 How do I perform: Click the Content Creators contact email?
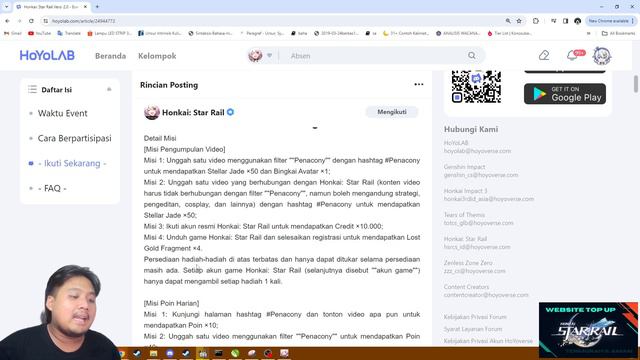(x=486, y=295)
